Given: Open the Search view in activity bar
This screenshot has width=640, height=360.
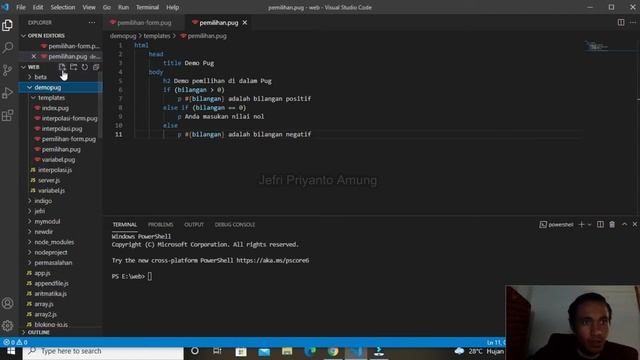Looking at the screenshot, I should click(x=7, y=48).
